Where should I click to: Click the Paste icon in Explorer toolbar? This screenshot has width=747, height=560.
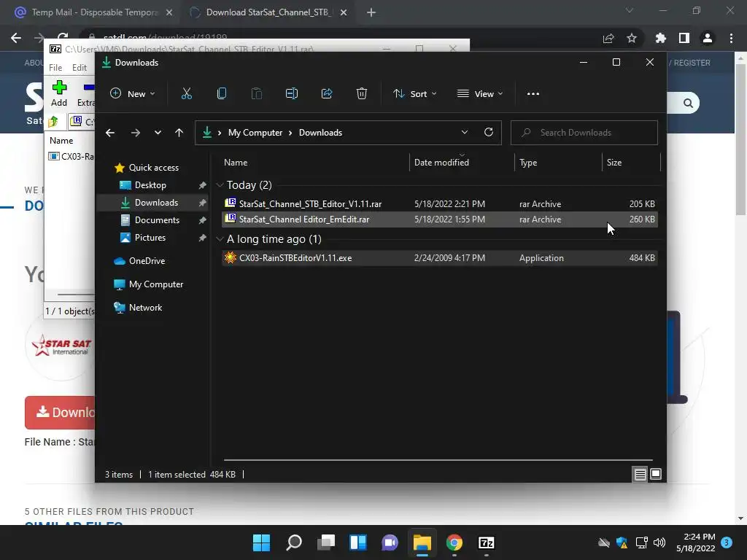click(x=256, y=94)
